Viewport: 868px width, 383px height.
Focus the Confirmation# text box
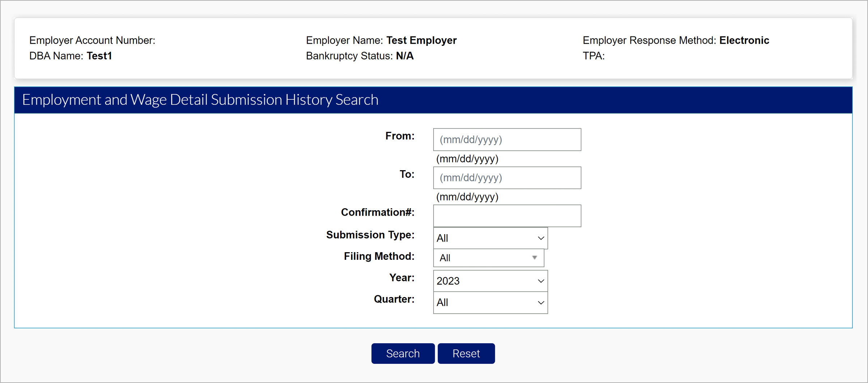coord(507,216)
